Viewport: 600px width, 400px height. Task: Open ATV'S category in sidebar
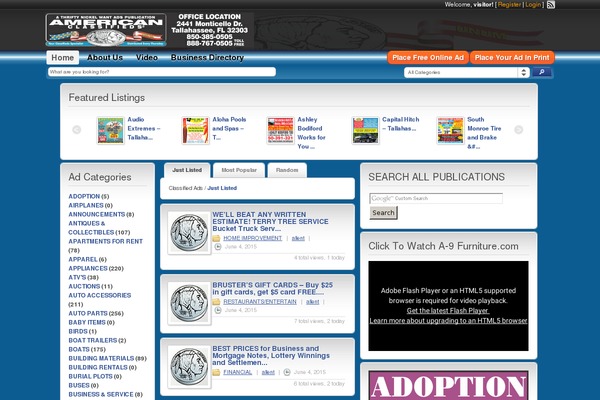77,278
